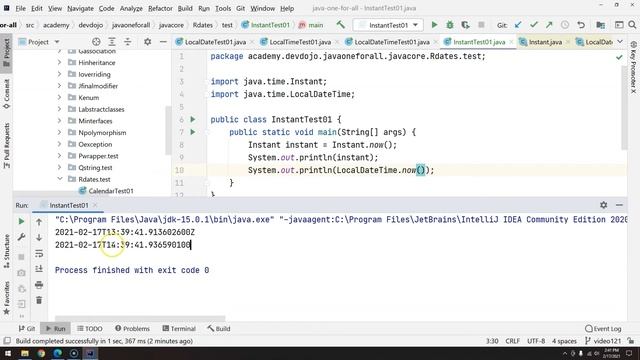Open the Event Log
This screenshot has width=640, height=360.
pos(603,329)
